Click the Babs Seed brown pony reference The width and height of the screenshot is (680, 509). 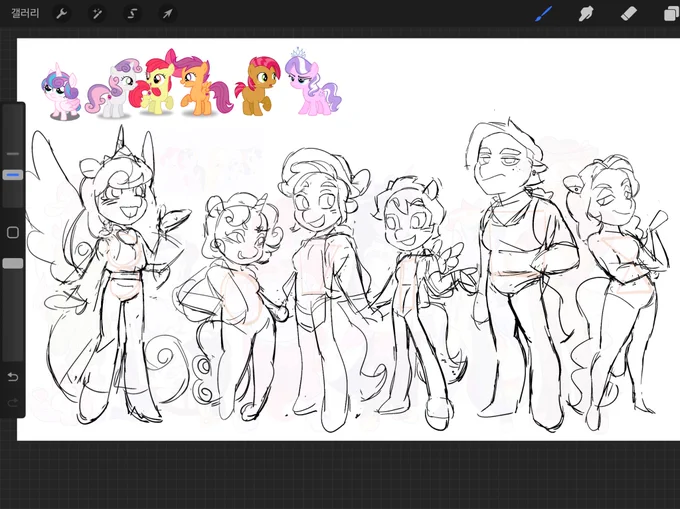[257, 87]
